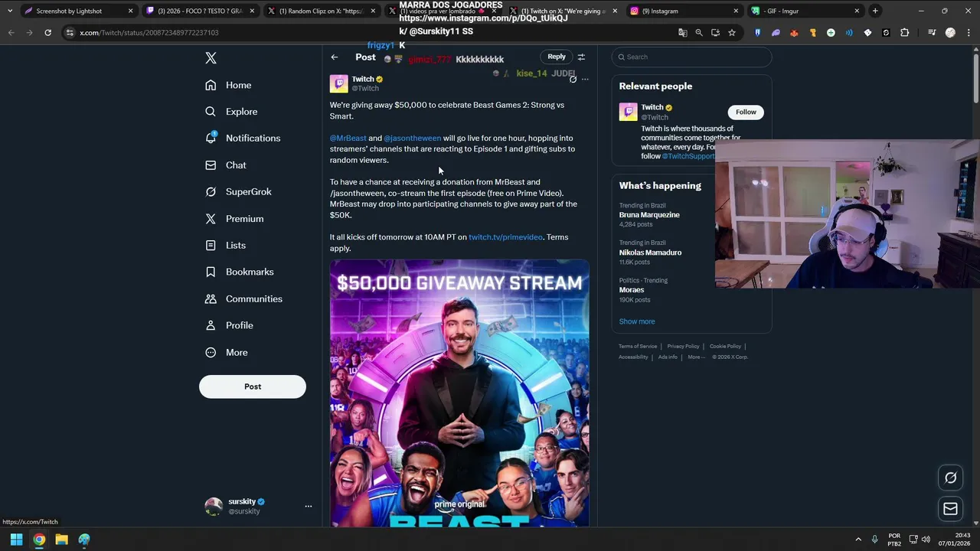Viewport: 980px width, 551px height.
Task: Open the Grok floating button
Action: (950, 478)
